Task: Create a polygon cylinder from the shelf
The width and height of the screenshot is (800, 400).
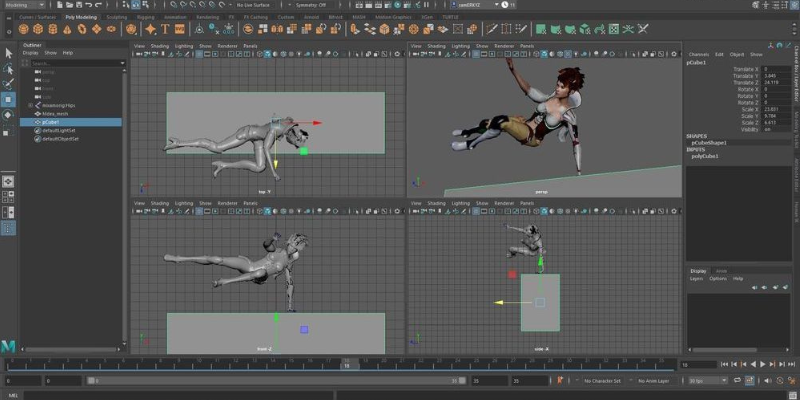Action: [x=53, y=29]
